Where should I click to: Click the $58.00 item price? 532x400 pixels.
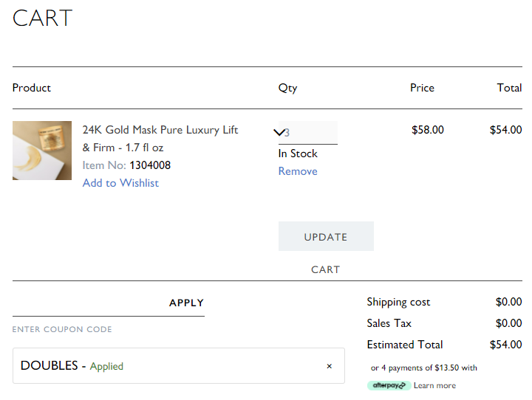pyautogui.click(x=428, y=130)
